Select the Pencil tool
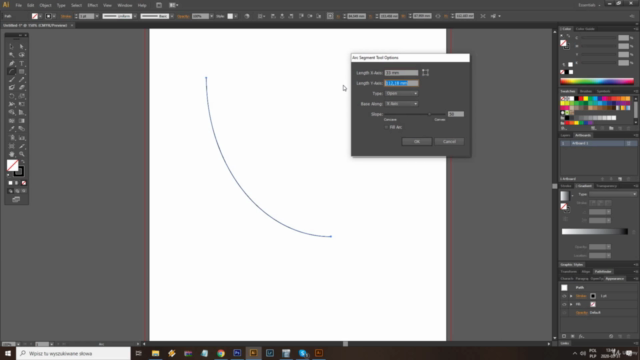The image size is (640, 360). click(x=22, y=80)
